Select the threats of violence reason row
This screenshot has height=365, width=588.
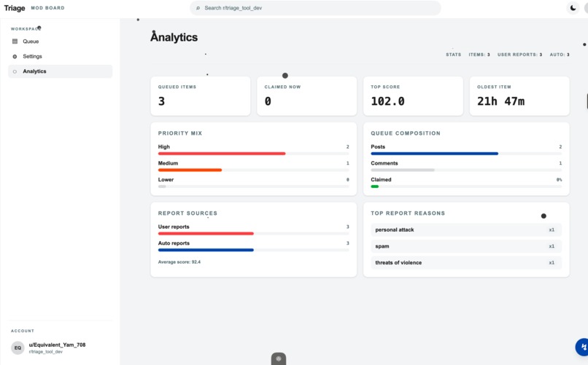click(x=466, y=263)
